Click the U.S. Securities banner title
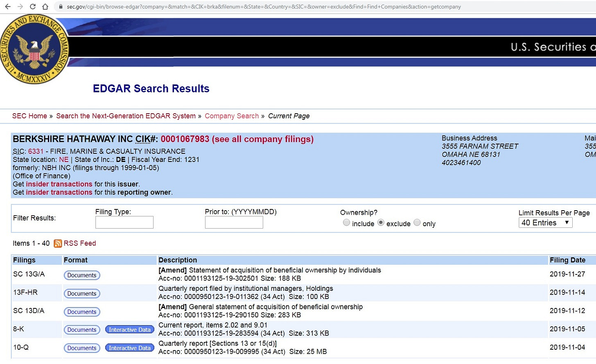The image size is (596, 364). pyautogui.click(x=553, y=47)
